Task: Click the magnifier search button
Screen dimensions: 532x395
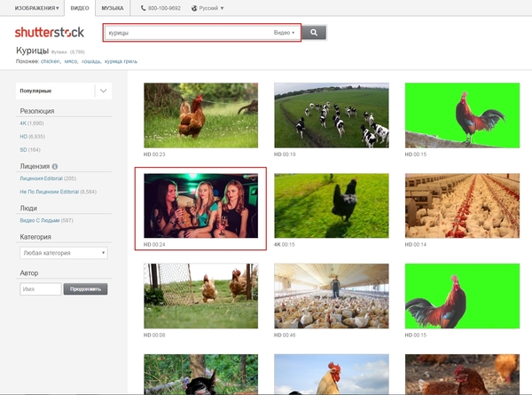Action: [314, 33]
